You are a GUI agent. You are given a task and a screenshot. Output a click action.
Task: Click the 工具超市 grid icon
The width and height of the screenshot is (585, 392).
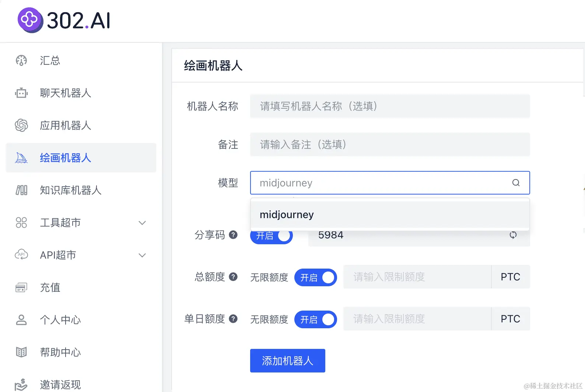click(x=21, y=223)
